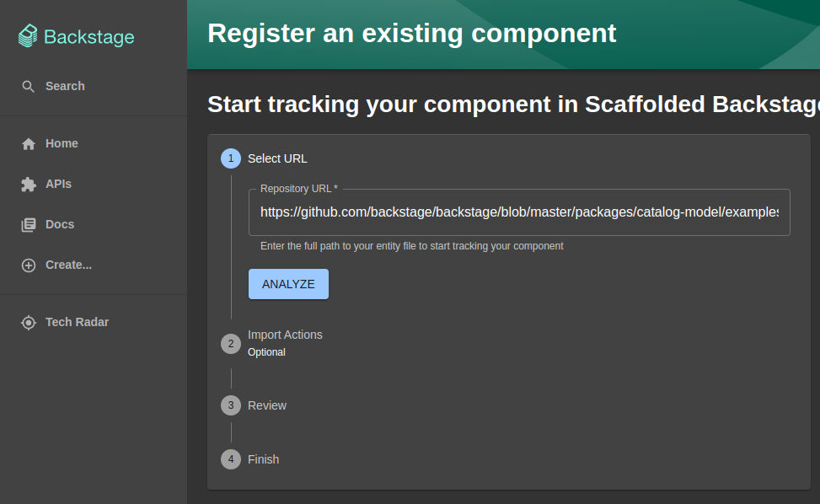Open the Home sidebar item
The width and height of the screenshot is (820, 504).
62,143
